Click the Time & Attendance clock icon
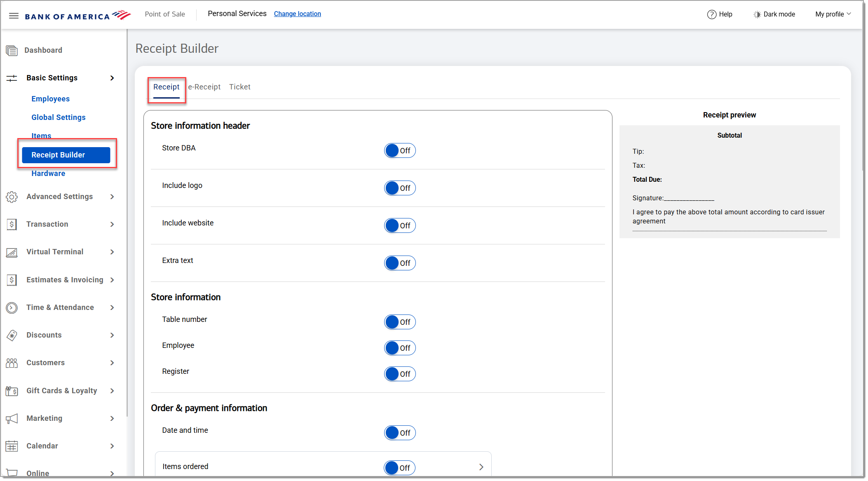 tap(12, 308)
